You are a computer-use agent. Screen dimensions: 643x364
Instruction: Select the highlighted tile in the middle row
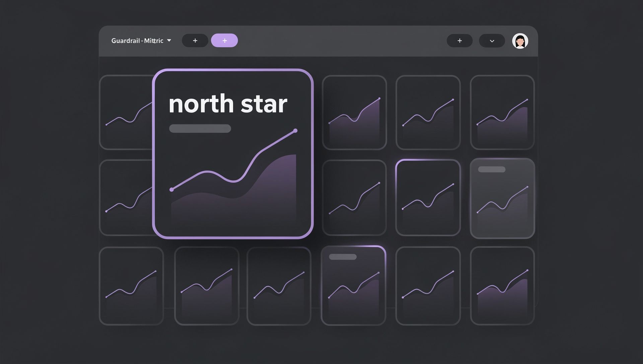(x=429, y=197)
